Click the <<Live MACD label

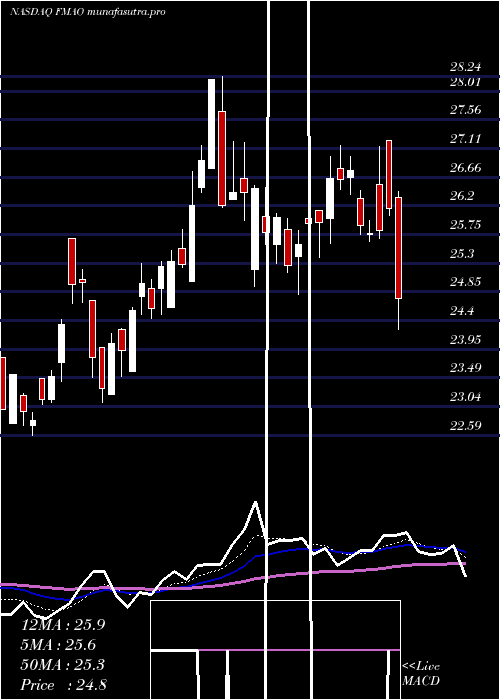click(x=421, y=674)
